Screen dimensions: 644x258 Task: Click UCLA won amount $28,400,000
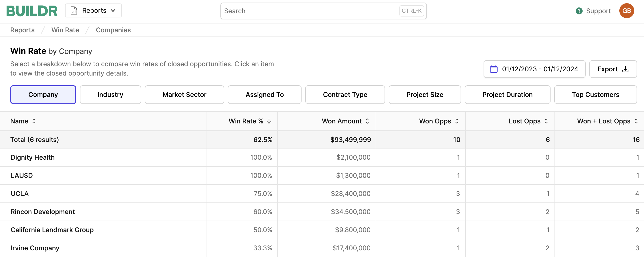tap(351, 194)
